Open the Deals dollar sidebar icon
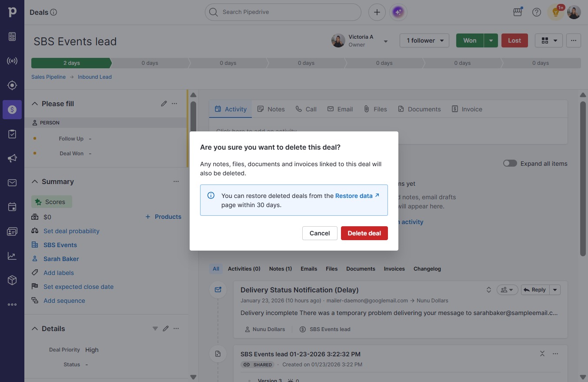The height and width of the screenshot is (382, 588). 12,110
